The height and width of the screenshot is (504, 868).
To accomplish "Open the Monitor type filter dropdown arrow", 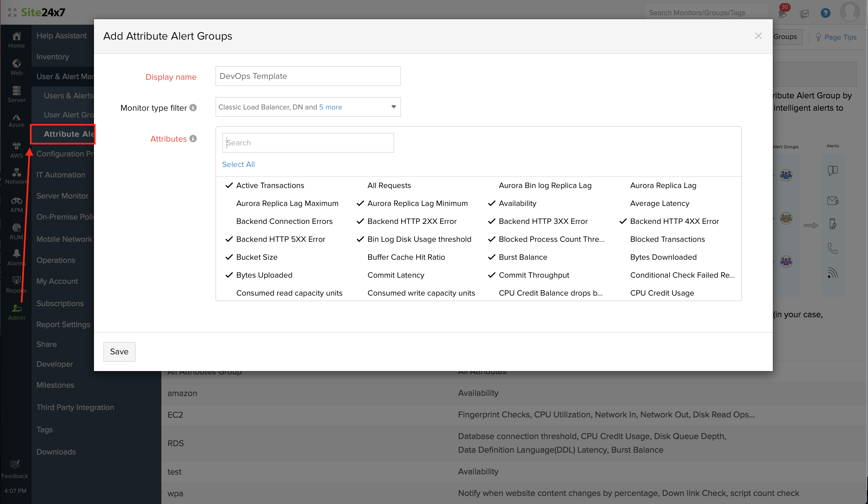I will [x=394, y=107].
